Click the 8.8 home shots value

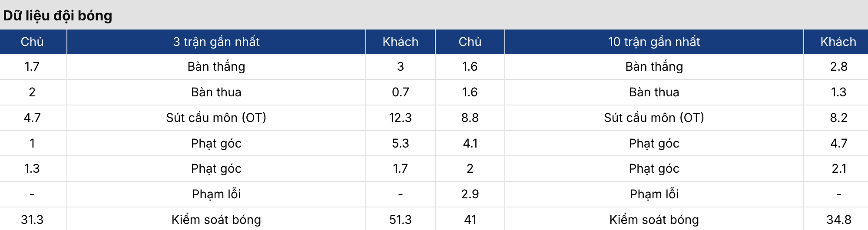470,118
